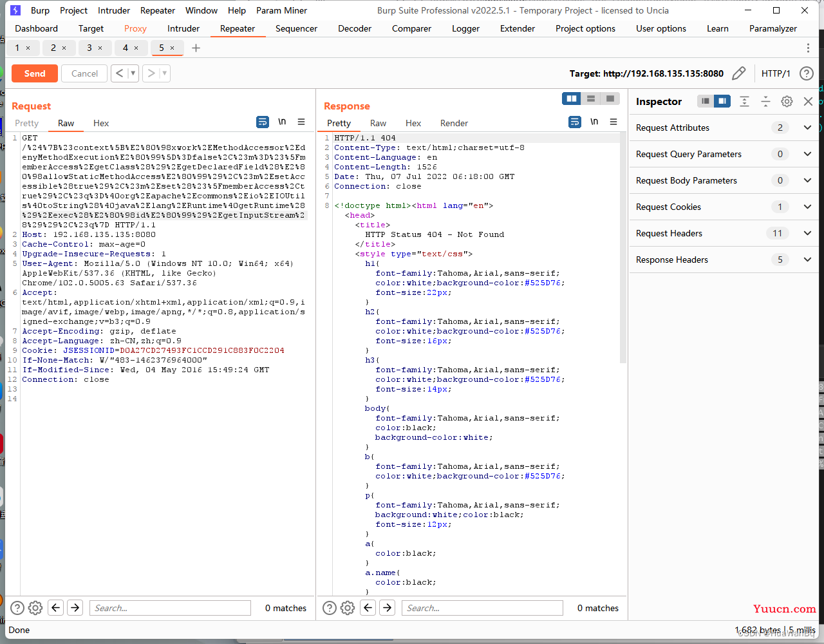Open Repeater help question-mark icon
The width and height of the screenshot is (824, 644).
click(x=806, y=73)
